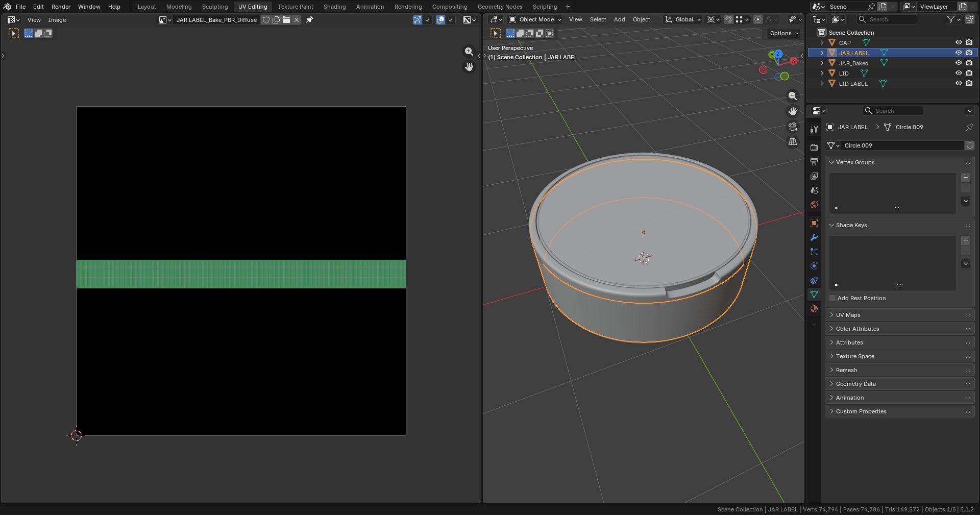Switch orthographic/perspective with the grid icon

click(x=792, y=142)
